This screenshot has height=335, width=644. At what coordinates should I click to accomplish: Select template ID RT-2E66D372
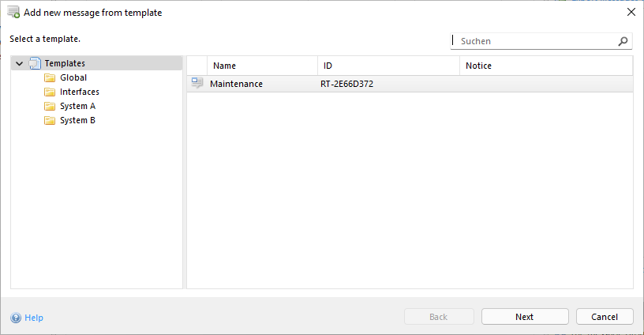tap(348, 84)
